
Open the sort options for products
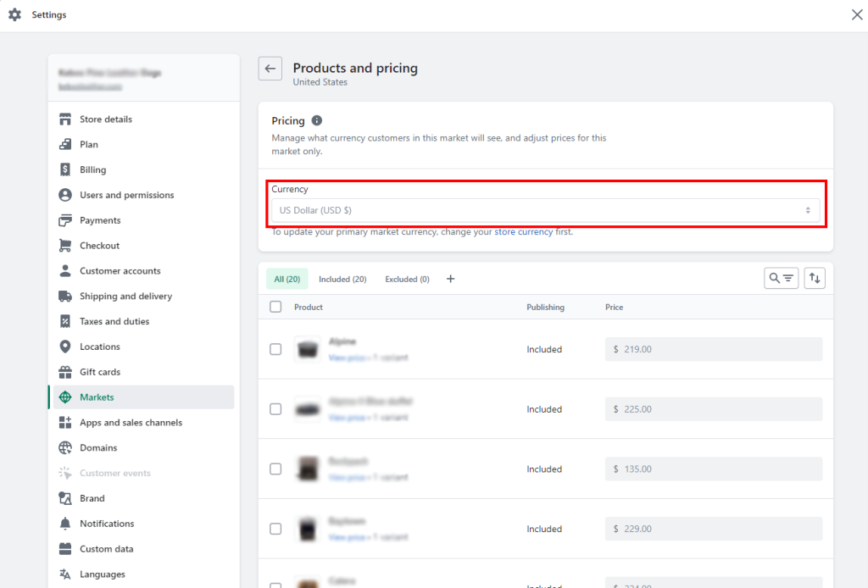[x=814, y=278]
